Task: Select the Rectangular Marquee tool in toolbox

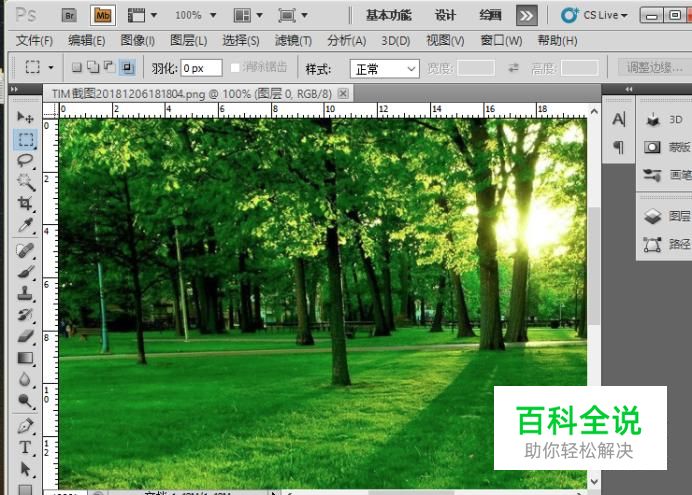Action: click(x=26, y=139)
